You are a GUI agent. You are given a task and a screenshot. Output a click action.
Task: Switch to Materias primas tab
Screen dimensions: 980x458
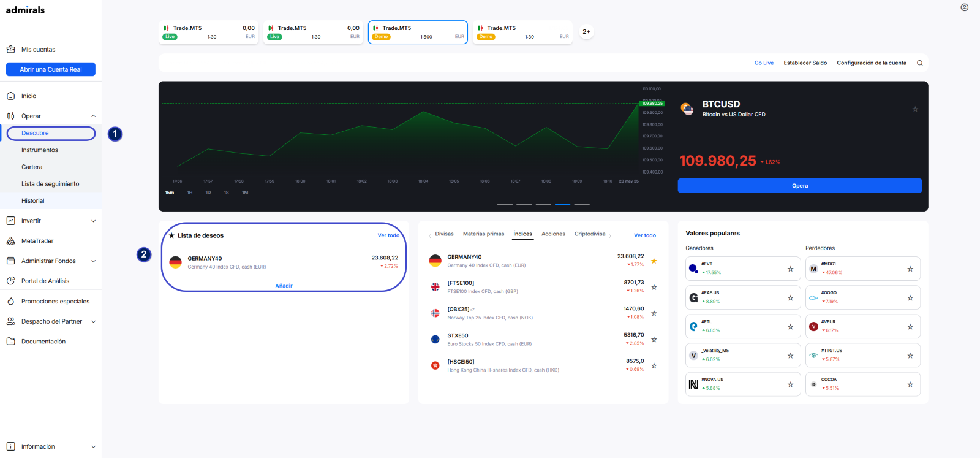[483, 234]
